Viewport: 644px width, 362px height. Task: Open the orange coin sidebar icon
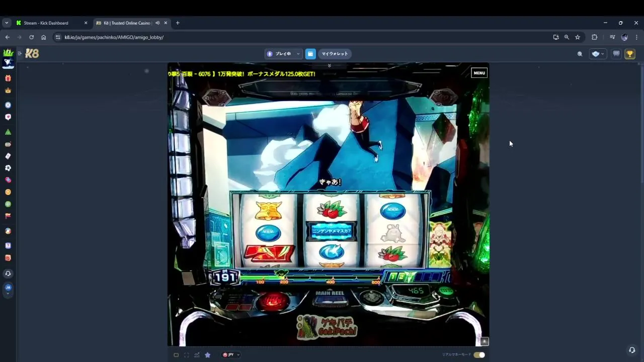point(8,192)
